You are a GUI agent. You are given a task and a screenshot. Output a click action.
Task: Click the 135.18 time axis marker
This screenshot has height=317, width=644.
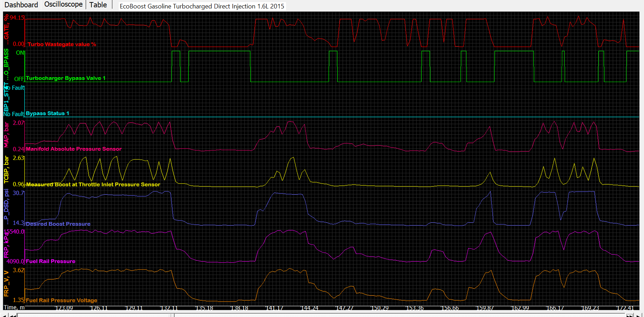click(x=204, y=308)
